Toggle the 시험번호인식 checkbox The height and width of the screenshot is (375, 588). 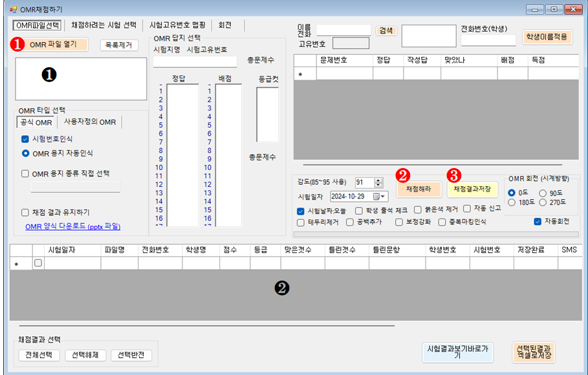pos(25,139)
